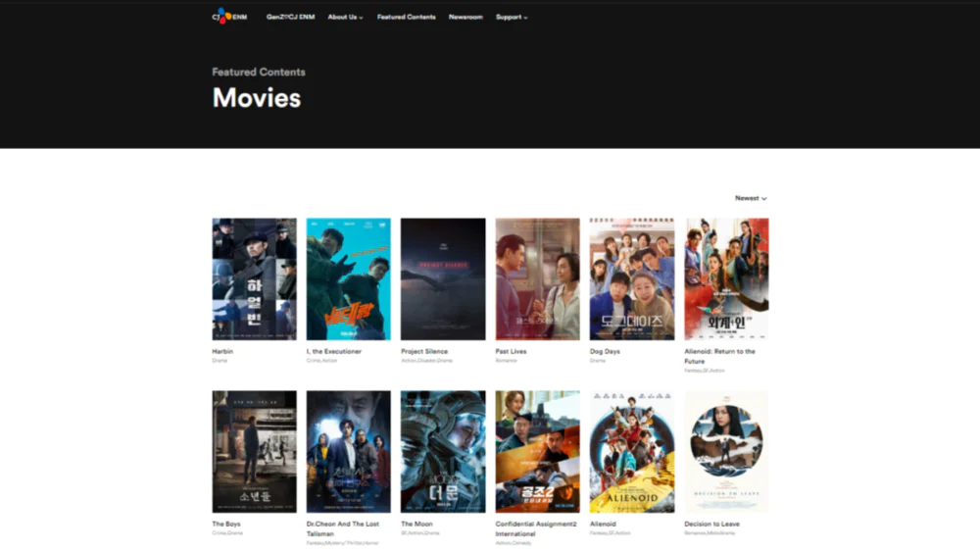Screen dimensions: 980x551
Task: Open the GenZ CJ ENM link
Action: 291,17
